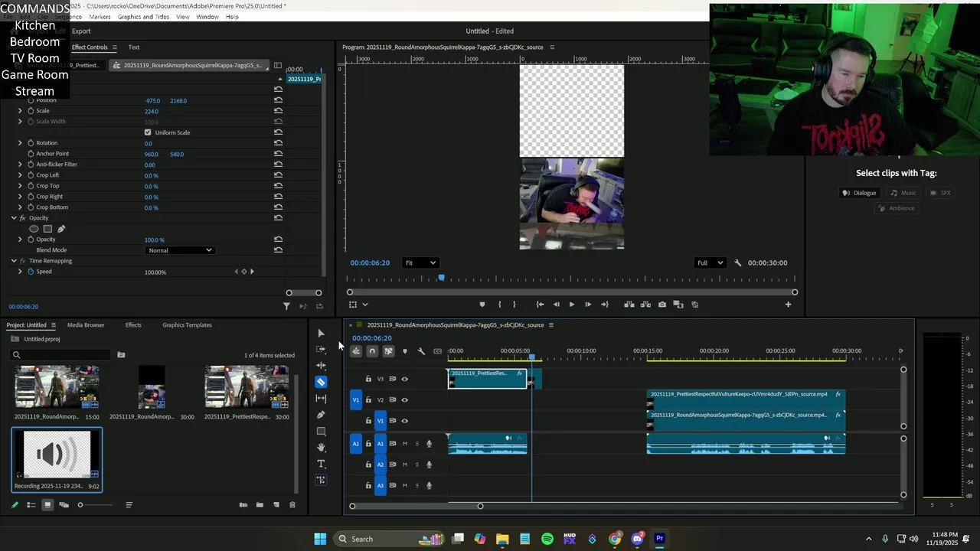Switch to the Text tab
980x551 pixels.
coord(134,47)
